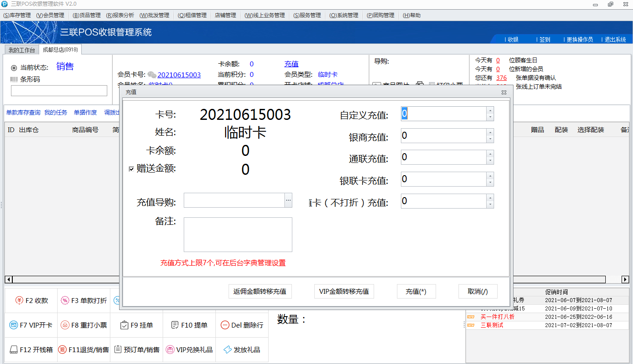Click the F9 挂单 clipboard icon
This screenshot has width=633, height=364.
(x=124, y=325)
